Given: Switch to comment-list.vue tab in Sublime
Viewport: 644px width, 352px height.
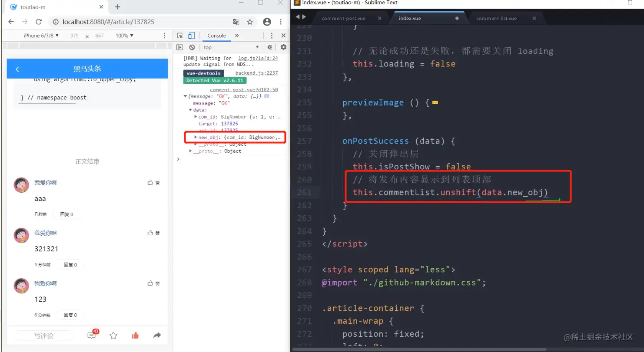Looking at the screenshot, I should click(x=497, y=18).
